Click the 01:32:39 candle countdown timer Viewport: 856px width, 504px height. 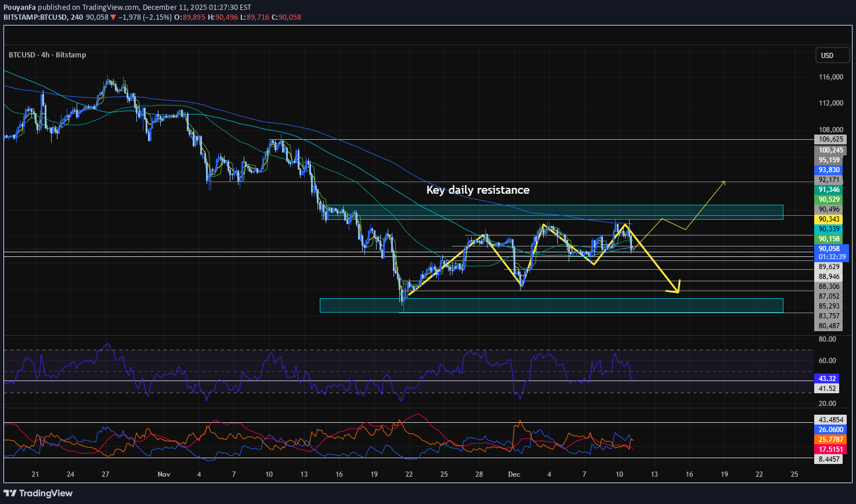click(x=832, y=256)
